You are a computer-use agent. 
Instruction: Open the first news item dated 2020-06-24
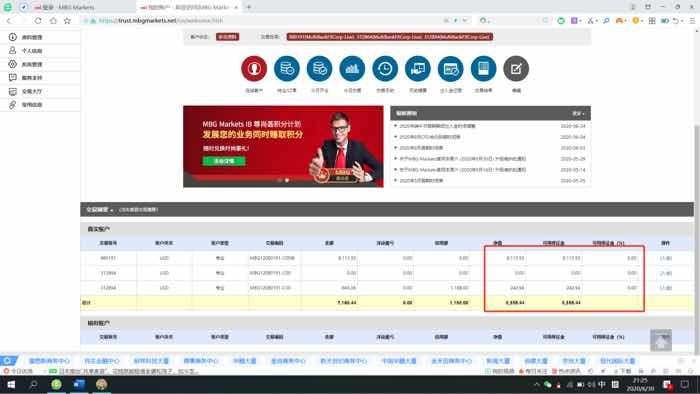click(437, 126)
